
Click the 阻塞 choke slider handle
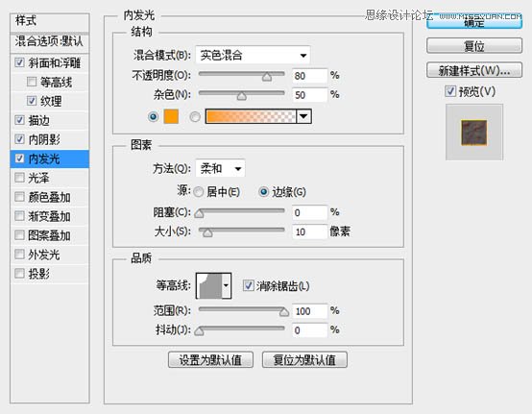(199, 213)
